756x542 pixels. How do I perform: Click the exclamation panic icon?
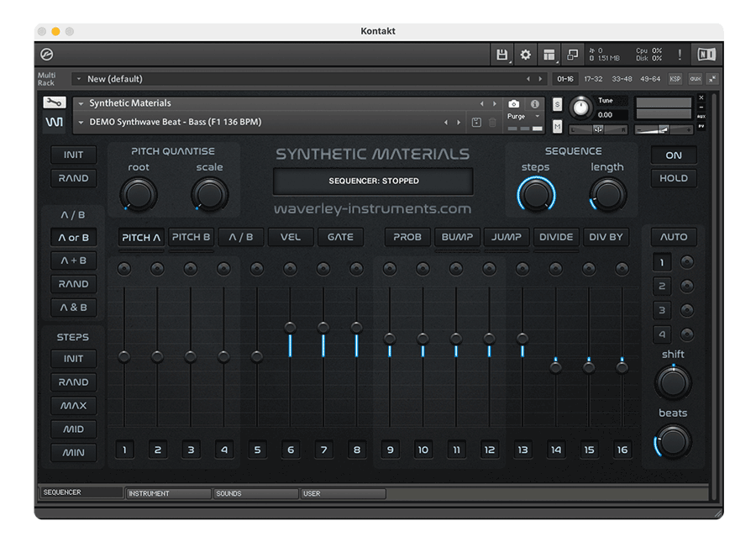click(x=680, y=55)
